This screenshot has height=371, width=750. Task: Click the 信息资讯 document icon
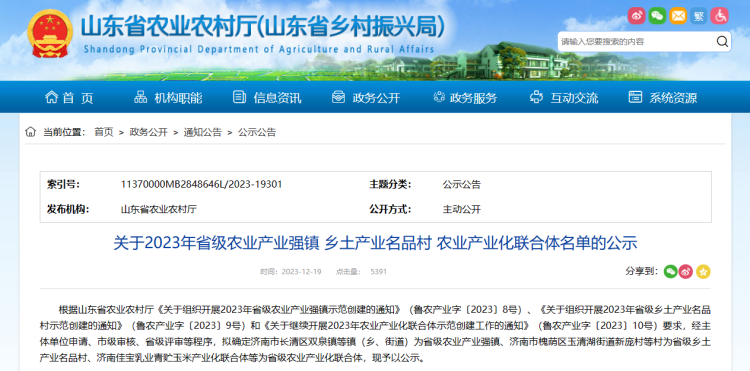coord(239,97)
